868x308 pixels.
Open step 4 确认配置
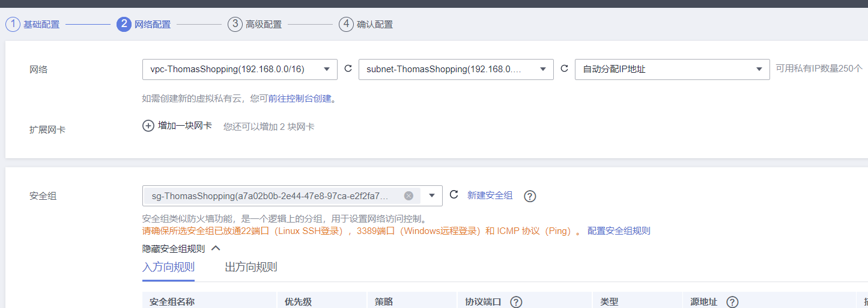pos(366,25)
